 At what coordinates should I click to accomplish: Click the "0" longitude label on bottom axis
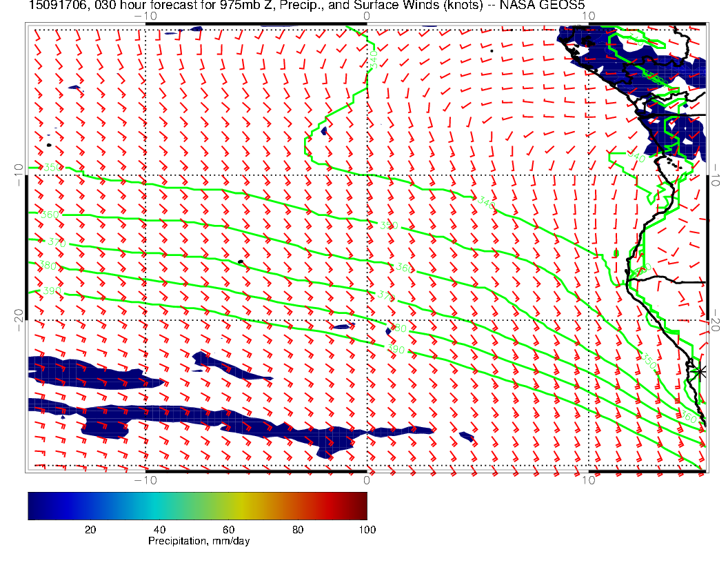pyautogui.click(x=367, y=480)
